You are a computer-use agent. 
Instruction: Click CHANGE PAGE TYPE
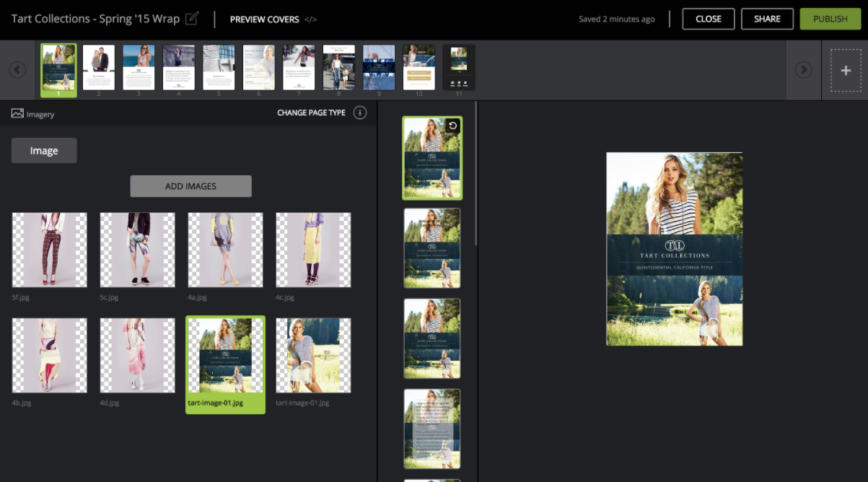311,113
